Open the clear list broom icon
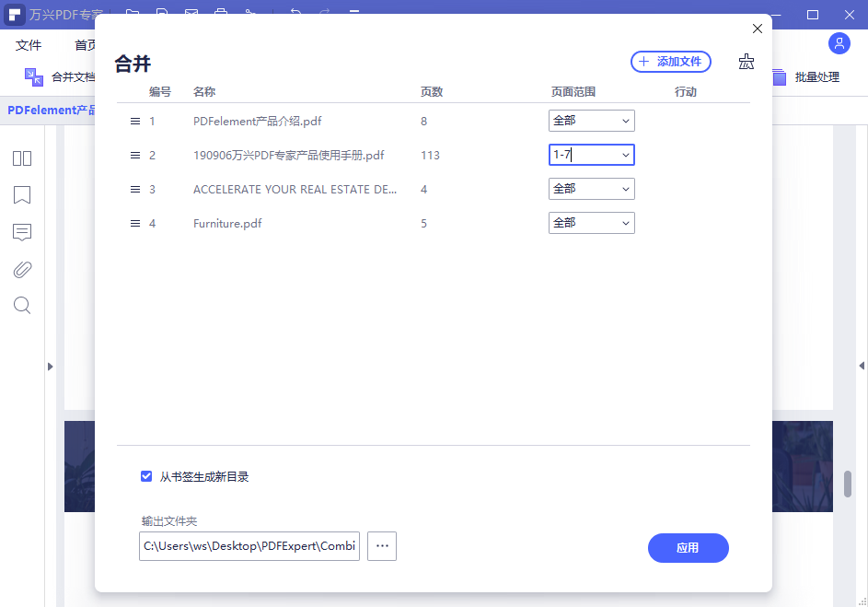Viewport: 868px width, 607px height. [746, 61]
